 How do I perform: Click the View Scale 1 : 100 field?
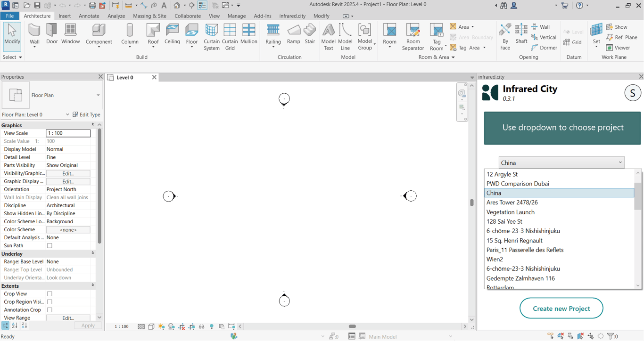(x=68, y=133)
